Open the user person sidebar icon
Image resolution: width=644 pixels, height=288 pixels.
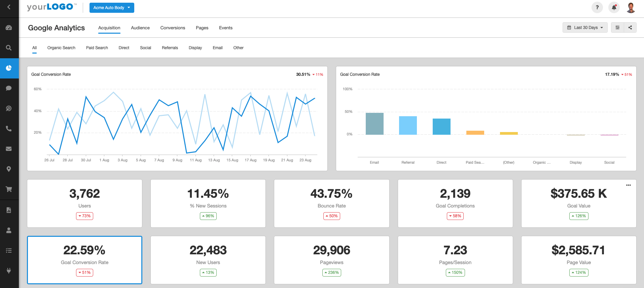[9, 230]
